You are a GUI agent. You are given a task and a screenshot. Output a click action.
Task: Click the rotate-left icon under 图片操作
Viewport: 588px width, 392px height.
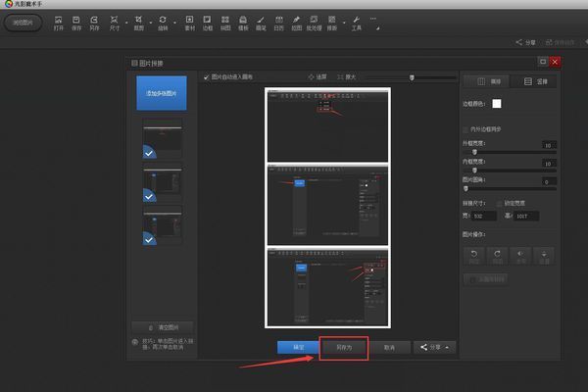pyautogui.click(x=473, y=255)
